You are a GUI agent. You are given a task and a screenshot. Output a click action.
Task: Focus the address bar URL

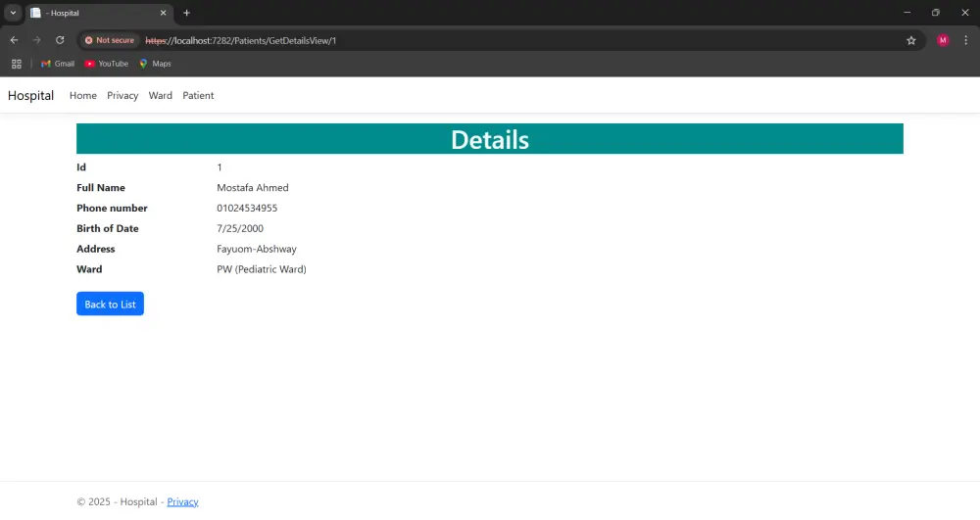[x=241, y=40]
